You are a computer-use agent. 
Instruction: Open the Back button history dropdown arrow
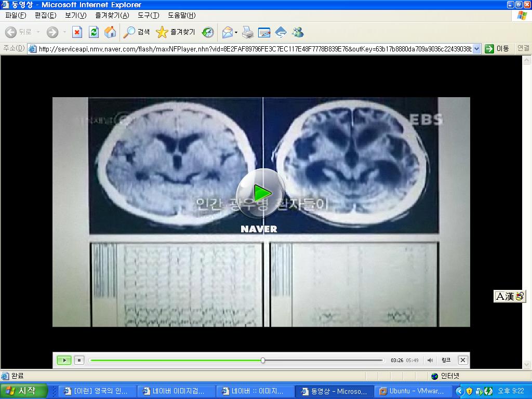[x=38, y=32]
